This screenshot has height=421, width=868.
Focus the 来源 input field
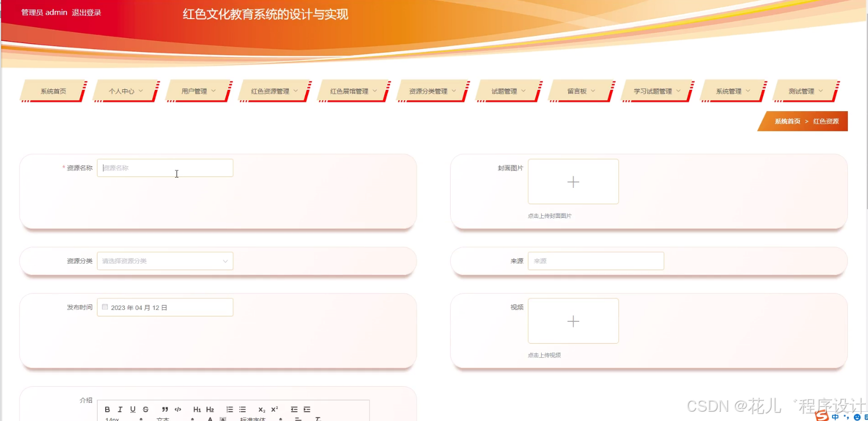[x=596, y=261]
